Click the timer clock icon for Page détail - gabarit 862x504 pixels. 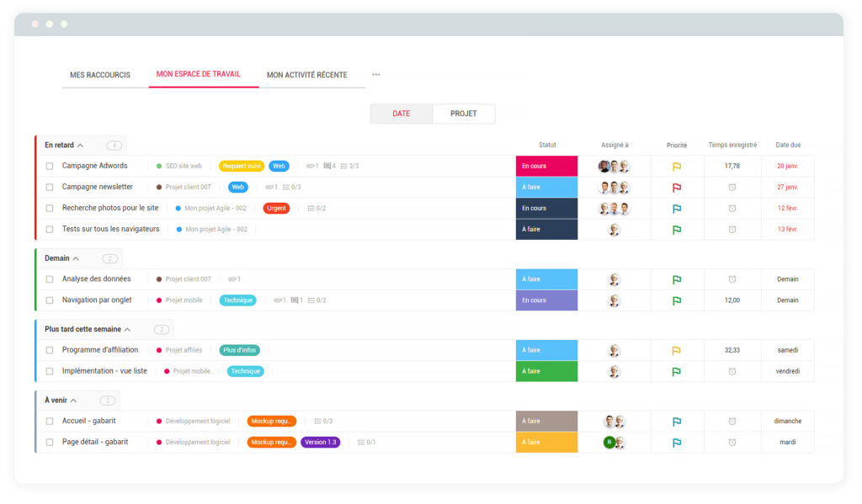(x=732, y=443)
